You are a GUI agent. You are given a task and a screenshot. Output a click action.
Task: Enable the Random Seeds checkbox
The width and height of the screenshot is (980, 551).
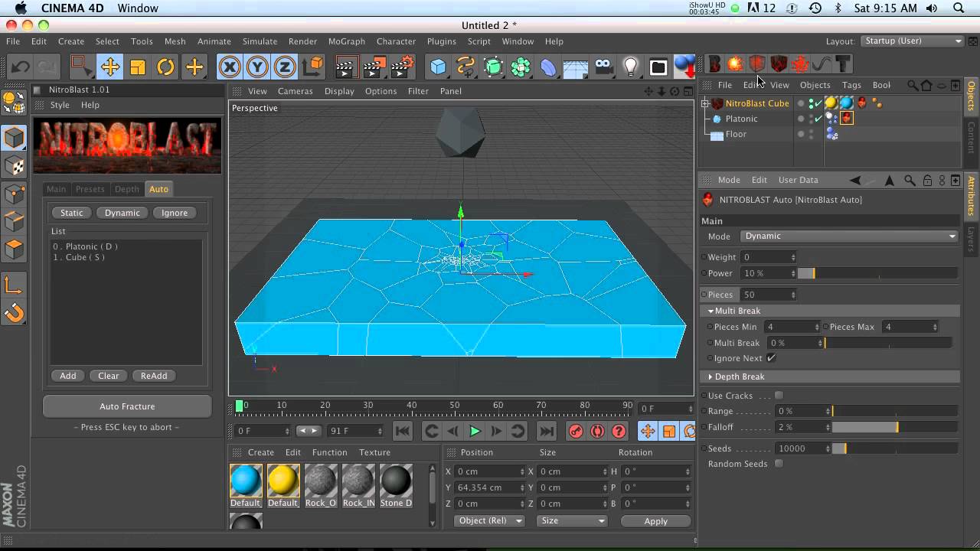coord(779,464)
